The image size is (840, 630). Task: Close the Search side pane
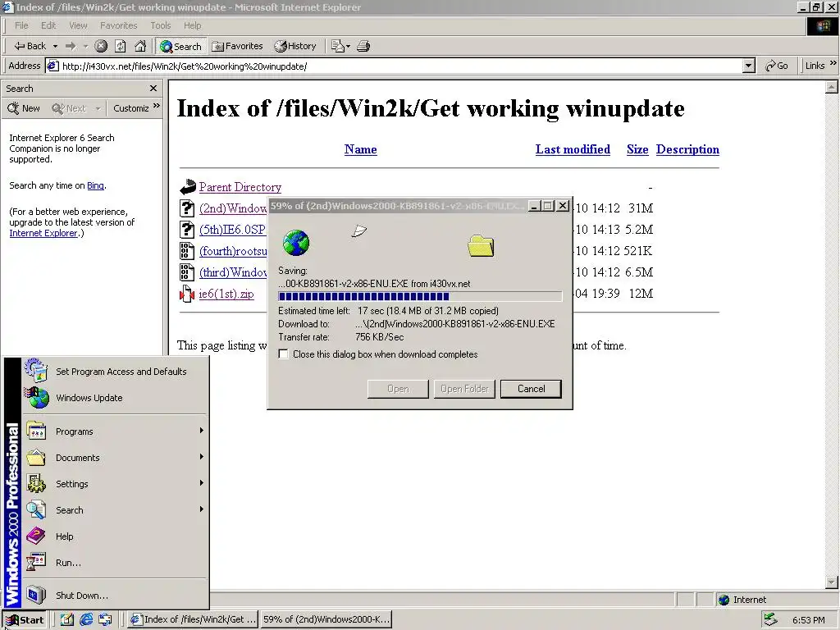153,89
